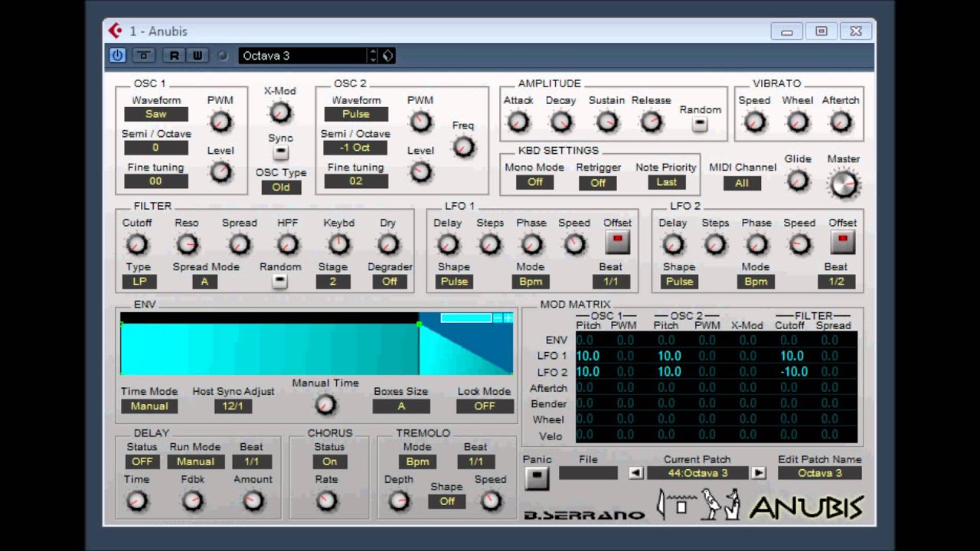
Task: Click the Host Sync Adjust 12/1 field
Action: tap(233, 406)
